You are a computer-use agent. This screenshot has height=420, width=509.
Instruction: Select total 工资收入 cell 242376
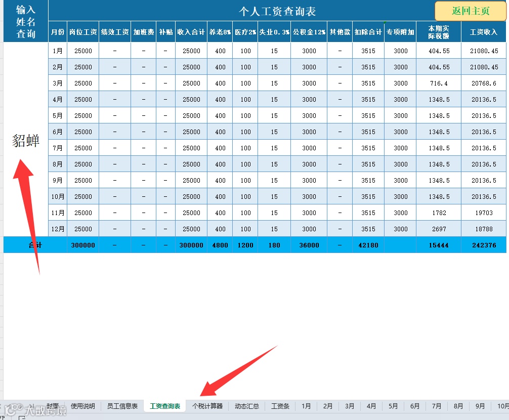tap(484, 245)
